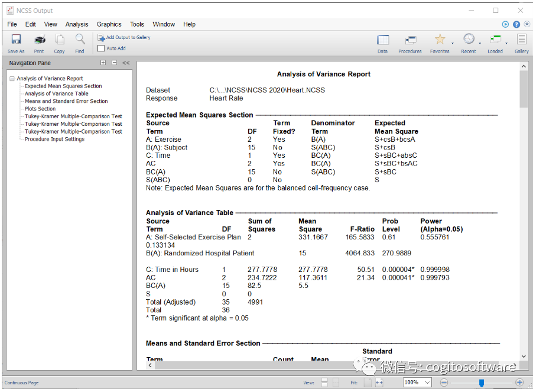
Task: Hide Navigation Pane with double arrow
Action: click(x=126, y=63)
